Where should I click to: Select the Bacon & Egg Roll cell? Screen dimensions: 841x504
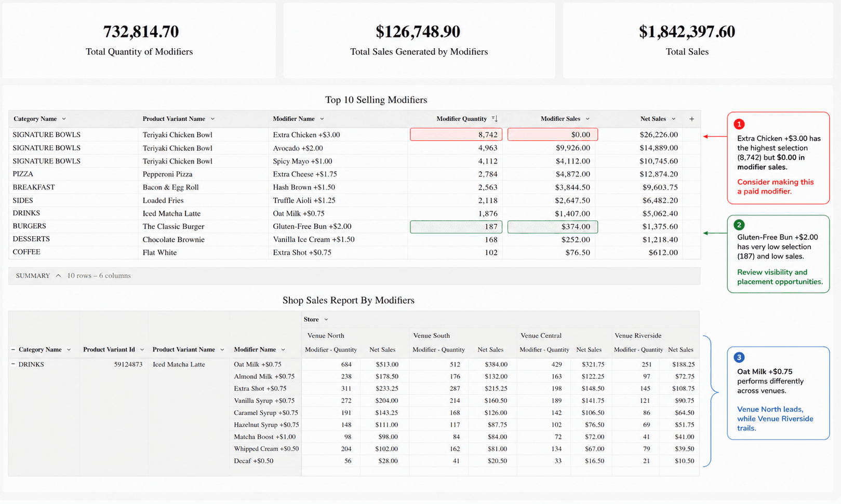pos(170,187)
